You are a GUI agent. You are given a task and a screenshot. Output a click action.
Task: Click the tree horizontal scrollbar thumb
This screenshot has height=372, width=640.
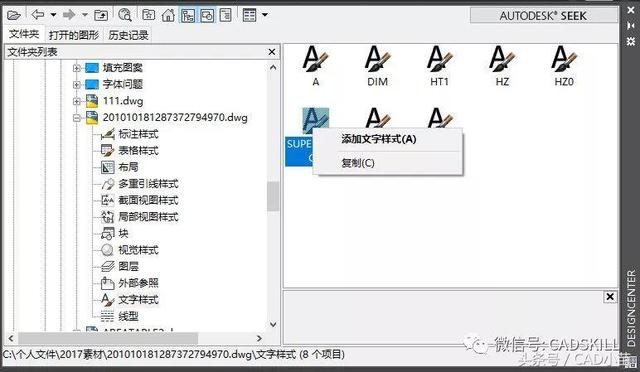tap(108, 339)
